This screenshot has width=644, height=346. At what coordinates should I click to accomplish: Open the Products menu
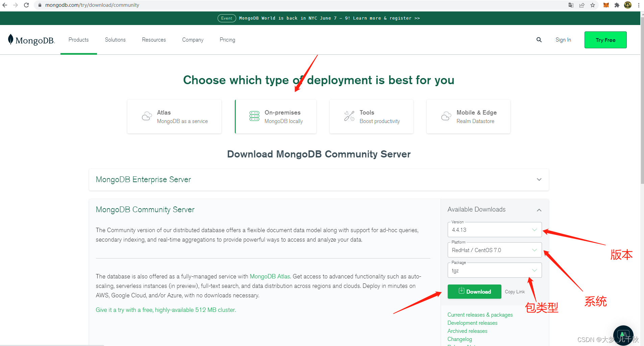point(79,40)
